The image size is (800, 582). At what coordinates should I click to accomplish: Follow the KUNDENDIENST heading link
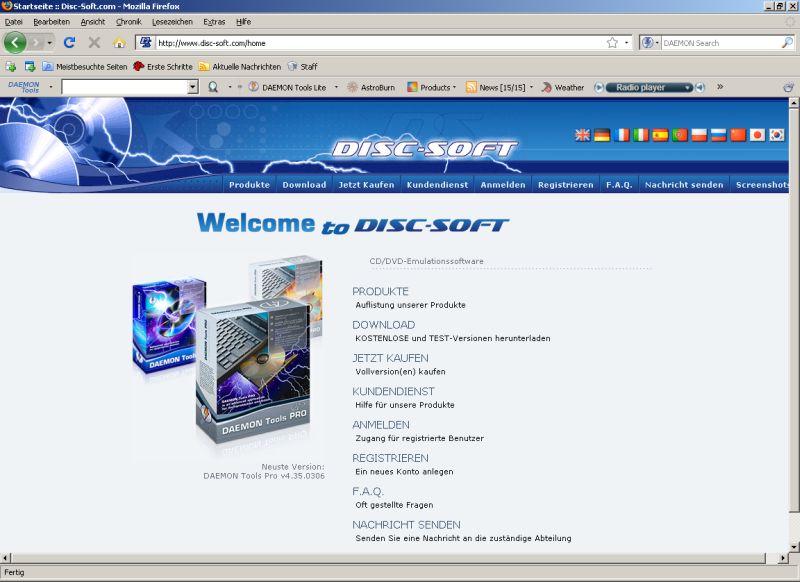pyautogui.click(x=393, y=391)
